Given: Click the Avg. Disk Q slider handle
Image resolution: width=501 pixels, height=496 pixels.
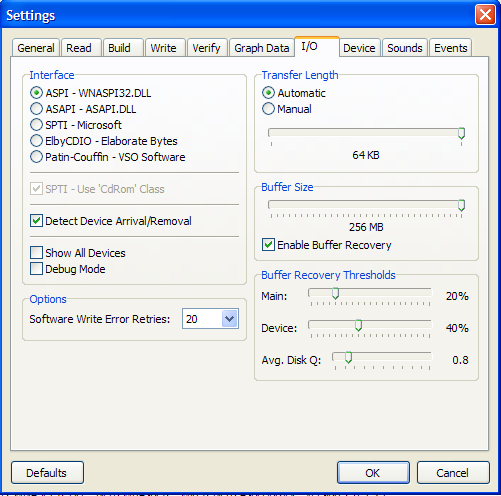Looking at the screenshot, I should click(348, 357).
